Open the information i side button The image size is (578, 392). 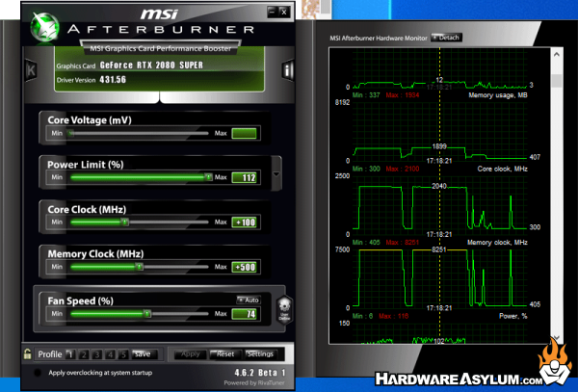tap(287, 69)
